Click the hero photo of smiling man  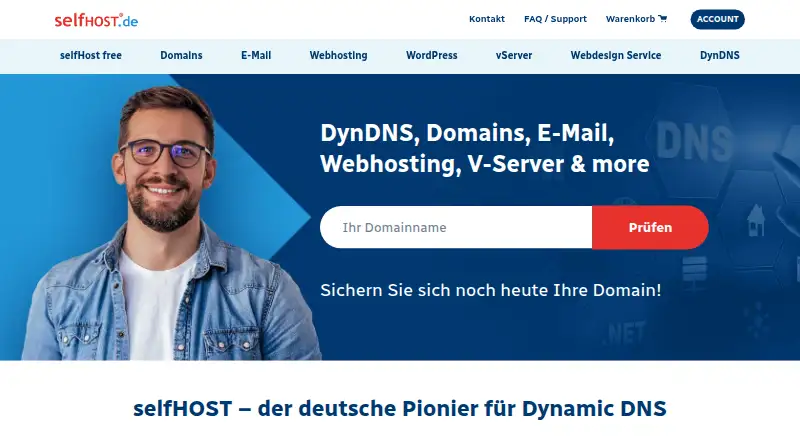pyautogui.click(x=171, y=223)
